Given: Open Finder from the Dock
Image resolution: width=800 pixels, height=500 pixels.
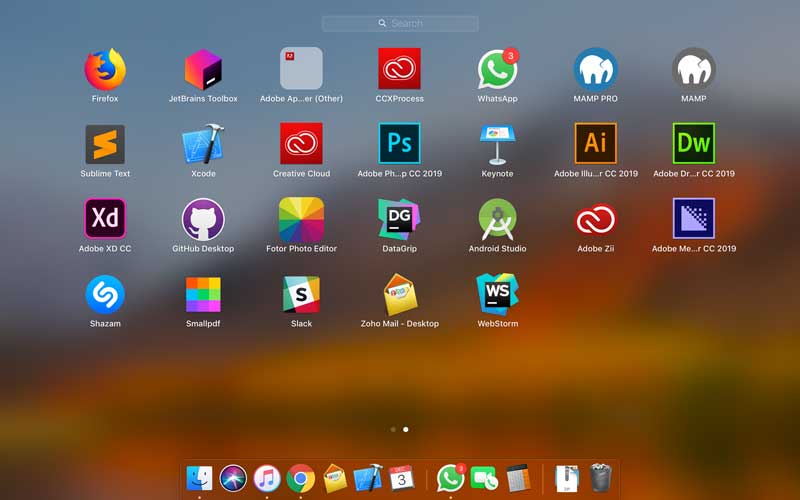Looking at the screenshot, I should pyautogui.click(x=199, y=479).
